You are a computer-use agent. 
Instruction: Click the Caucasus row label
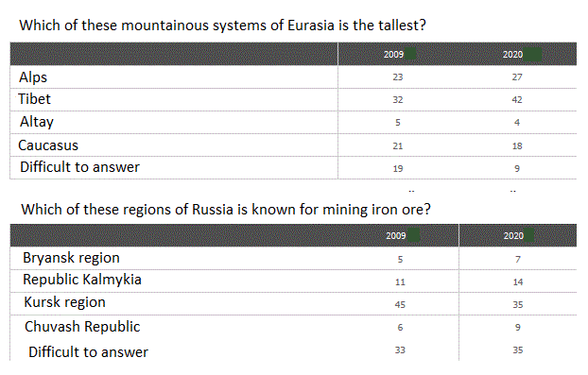click(x=48, y=145)
